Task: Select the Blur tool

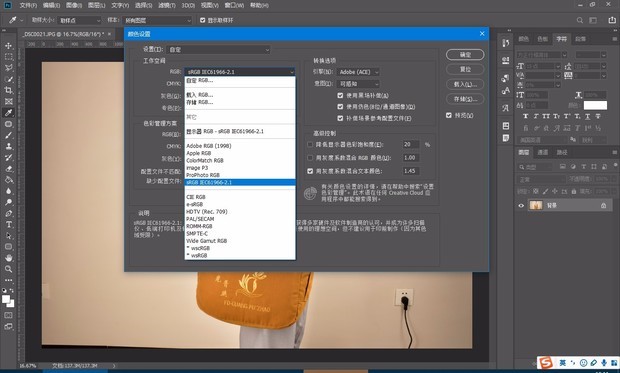Action: [x=8, y=191]
